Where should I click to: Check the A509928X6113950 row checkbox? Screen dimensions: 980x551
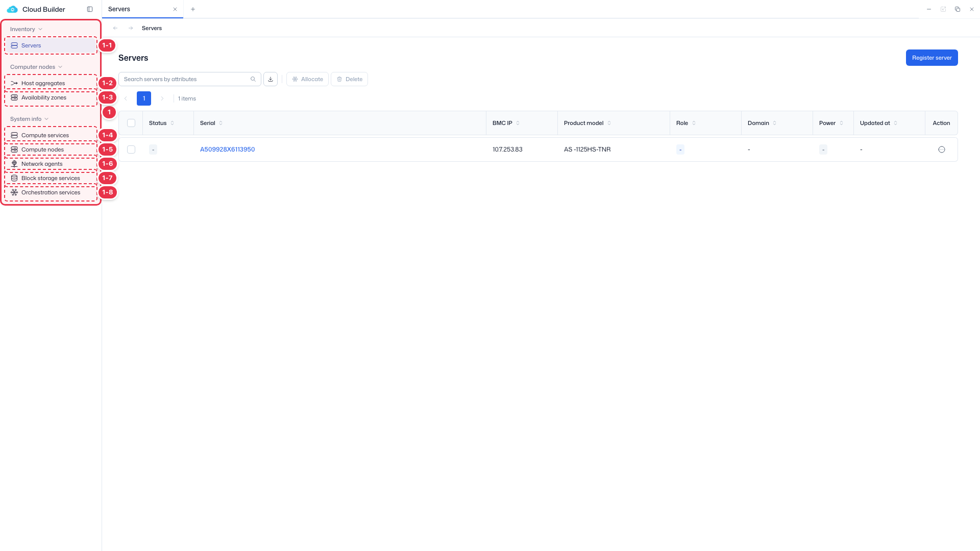click(x=131, y=149)
